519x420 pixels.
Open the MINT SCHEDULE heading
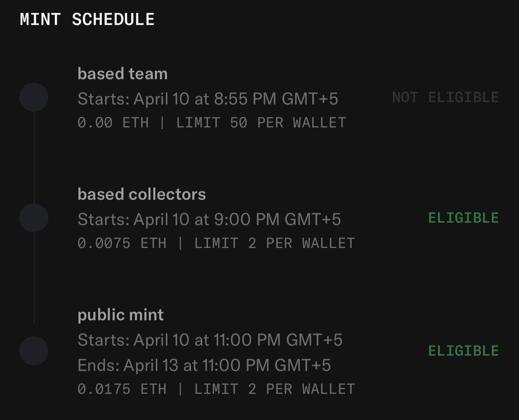(x=87, y=19)
